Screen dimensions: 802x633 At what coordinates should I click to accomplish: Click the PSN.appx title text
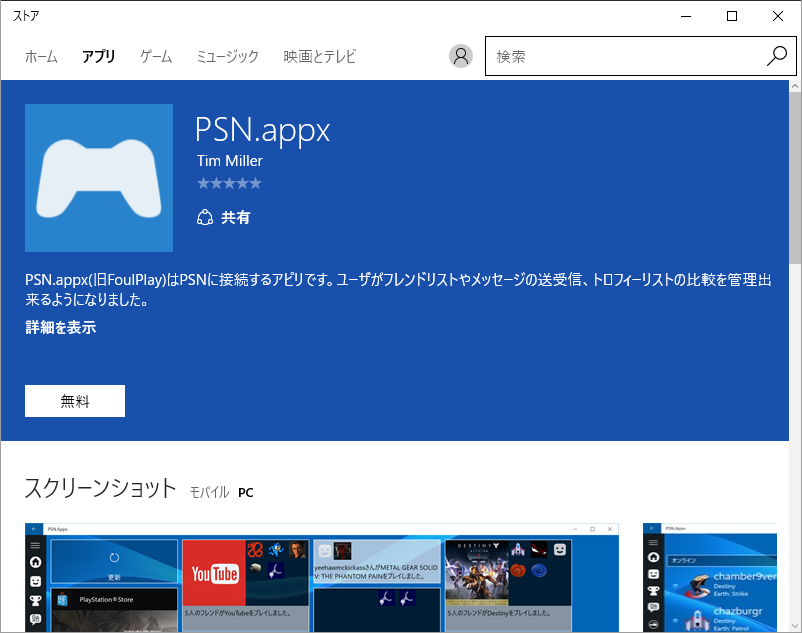(262, 129)
